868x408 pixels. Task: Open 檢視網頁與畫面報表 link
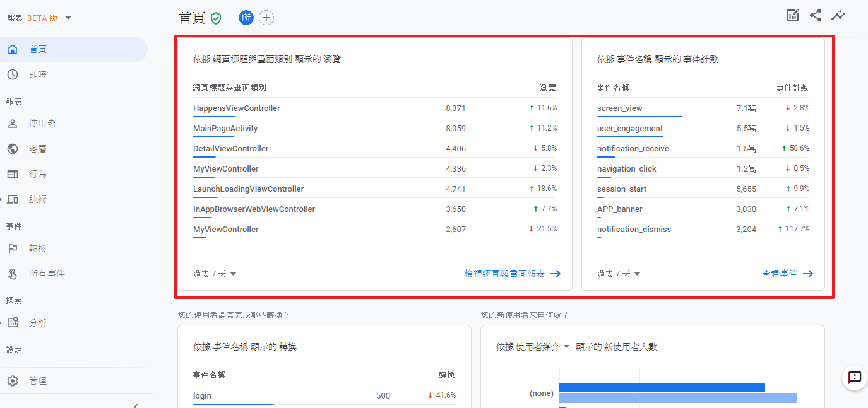click(504, 274)
